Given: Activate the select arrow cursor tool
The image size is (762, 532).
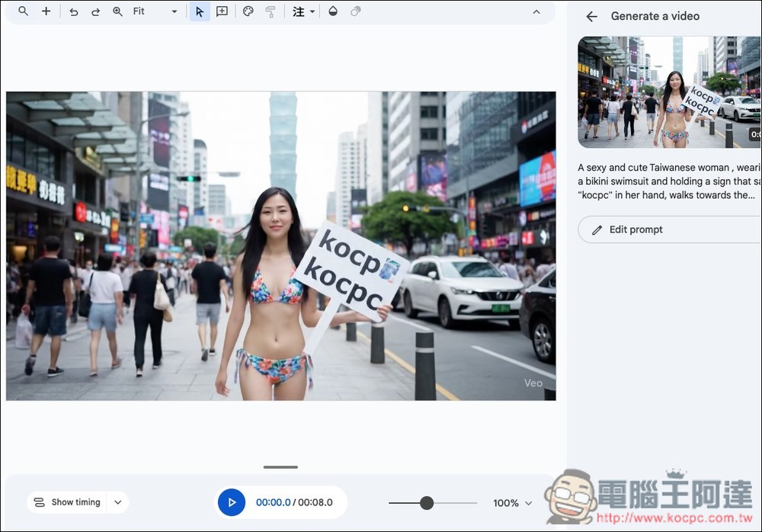Looking at the screenshot, I should point(200,11).
